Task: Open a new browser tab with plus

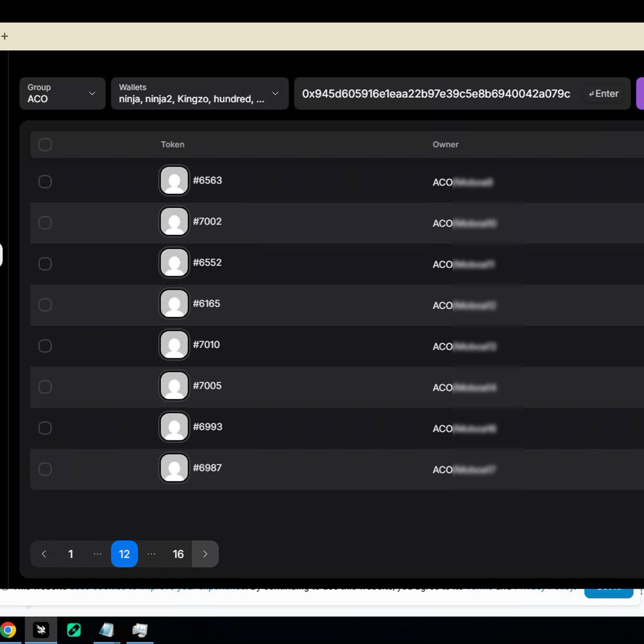Action: [4, 36]
